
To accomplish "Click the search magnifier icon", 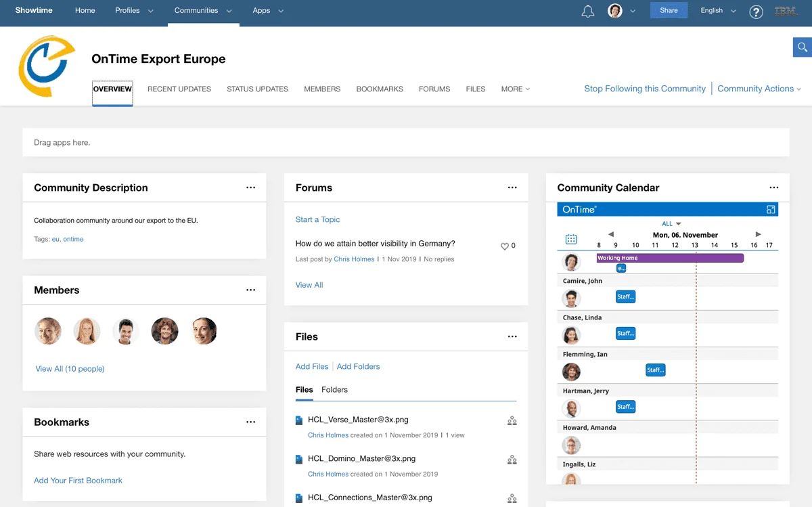I will click(803, 47).
